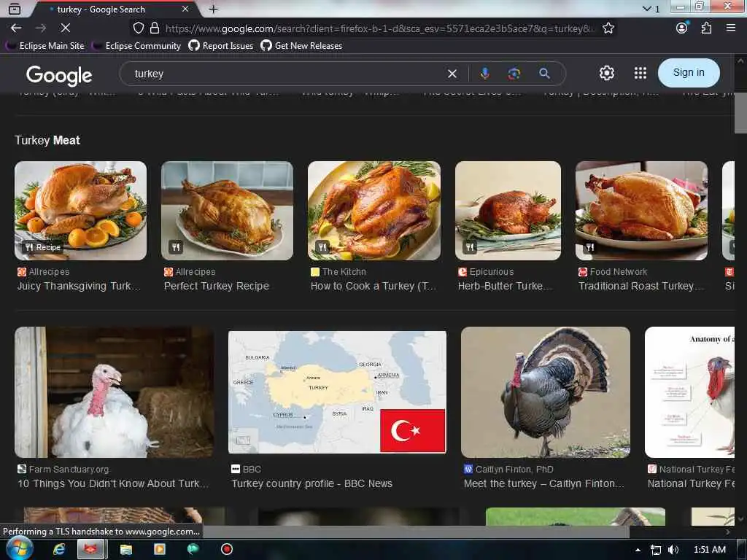Open Traditional Roast Turkey title link

click(640, 286)
